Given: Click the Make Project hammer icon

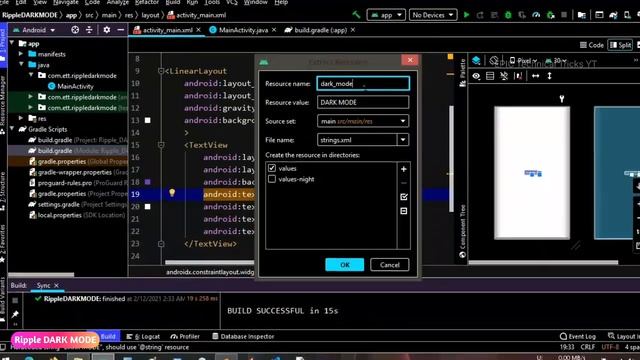Looking at the screenshot, I should coord(356,15).
